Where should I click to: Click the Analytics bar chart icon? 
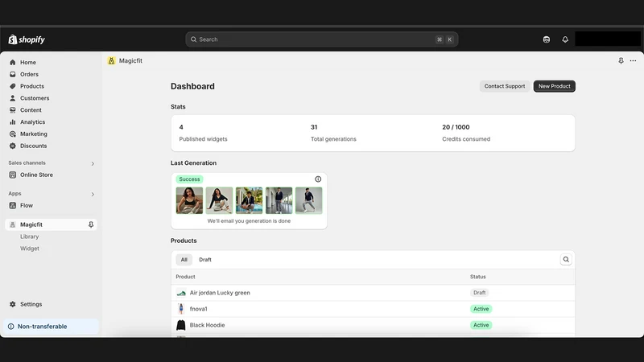click(x=13, y=122)
